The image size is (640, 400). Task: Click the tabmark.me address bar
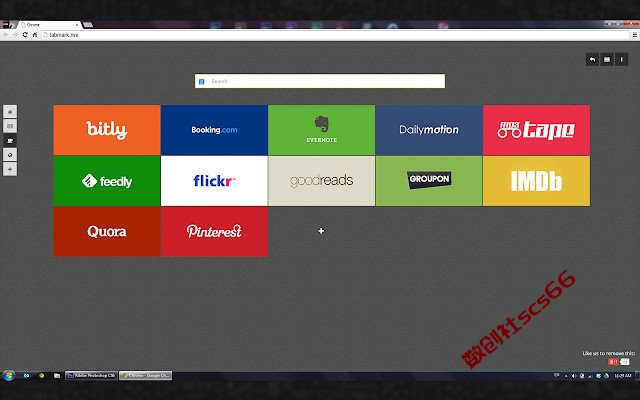[x=336, y=35]
